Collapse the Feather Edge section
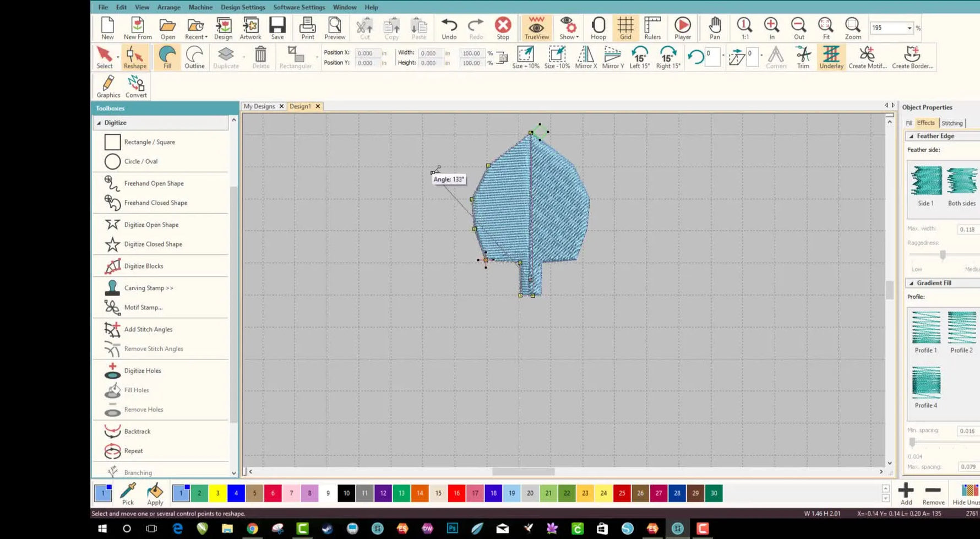This screenshot has width=980, height=539. [911, 136]
